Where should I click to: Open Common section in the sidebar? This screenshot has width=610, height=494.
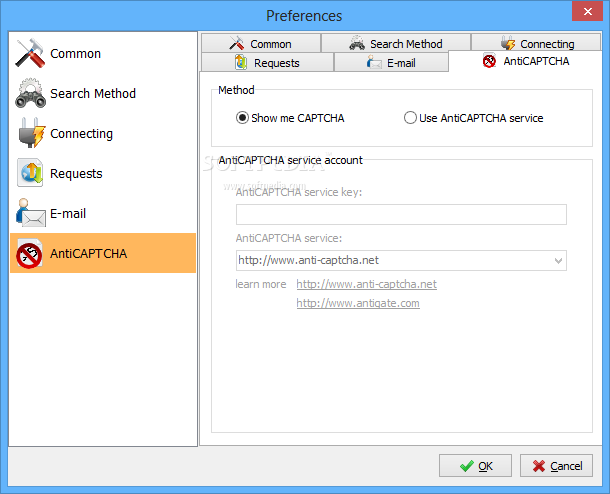(103, 53)
